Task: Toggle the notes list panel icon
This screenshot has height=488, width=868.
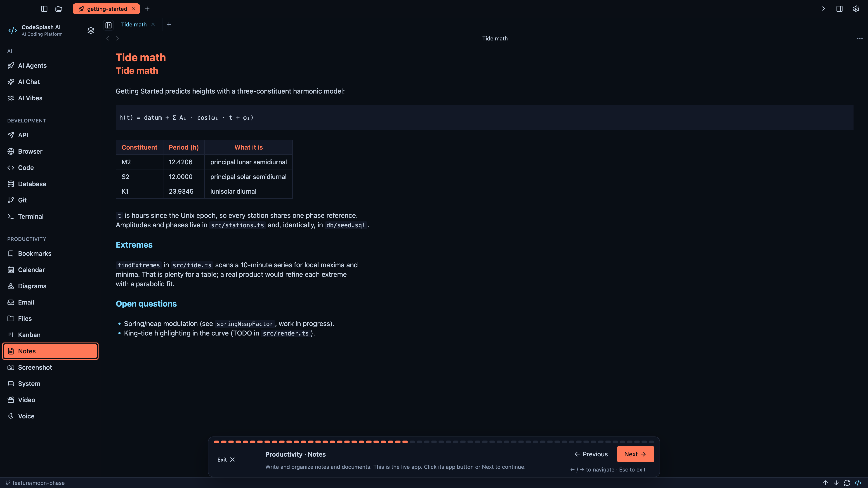Action: coord(108,25)
